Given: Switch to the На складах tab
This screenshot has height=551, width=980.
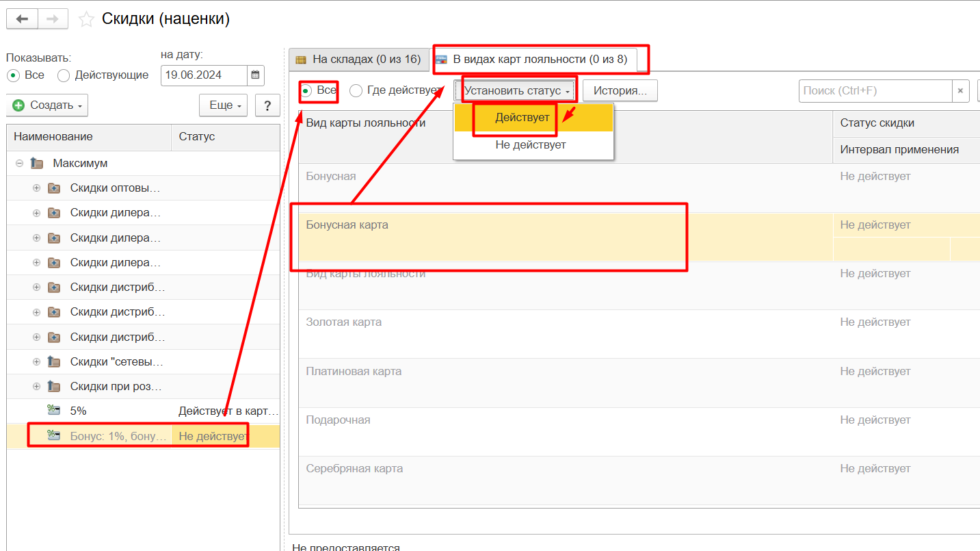Looking at the screenshot, I should pyautogui.click(x=358, y=60).
